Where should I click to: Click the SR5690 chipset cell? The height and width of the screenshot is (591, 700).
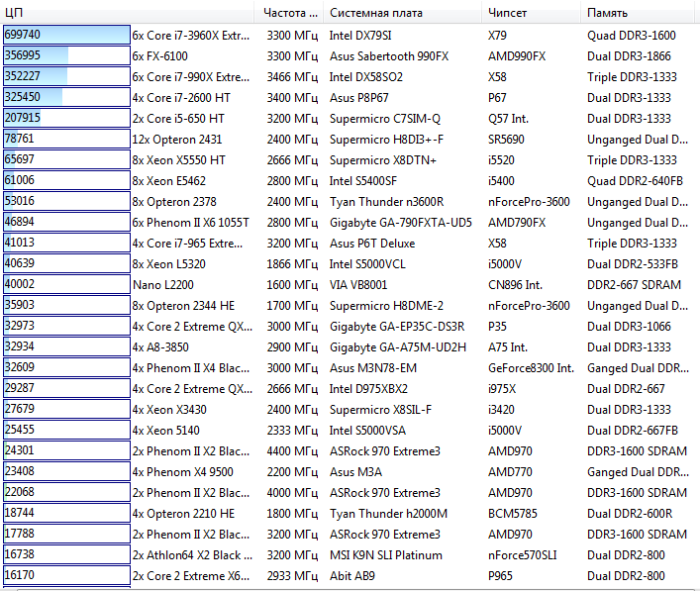click(506, 140)
